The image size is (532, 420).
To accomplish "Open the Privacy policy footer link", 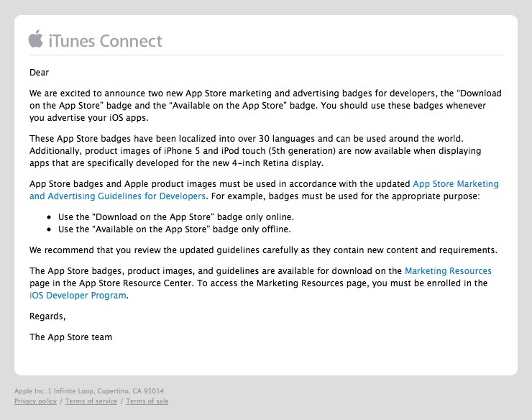I will (x=35, y=401).
